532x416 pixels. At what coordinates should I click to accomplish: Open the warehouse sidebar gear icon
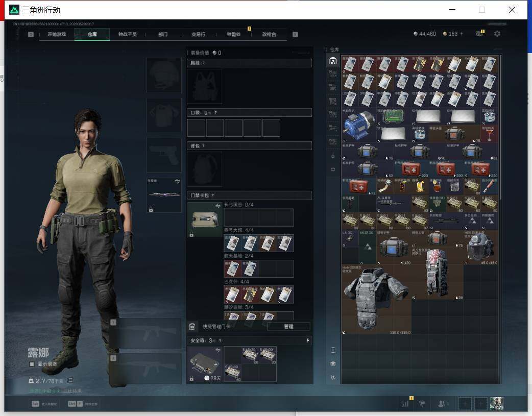333,169
